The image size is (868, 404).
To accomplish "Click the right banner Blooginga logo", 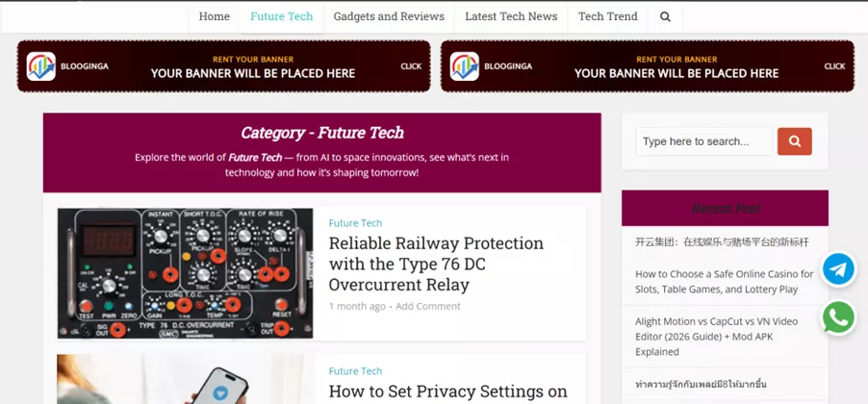I will click(465, 66).
